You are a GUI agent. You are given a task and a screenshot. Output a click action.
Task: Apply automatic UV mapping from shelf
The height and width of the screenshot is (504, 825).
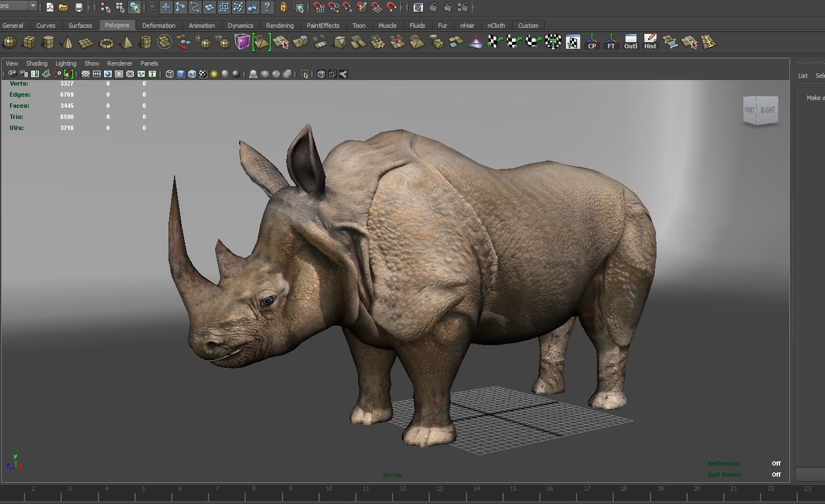[553, 42]
